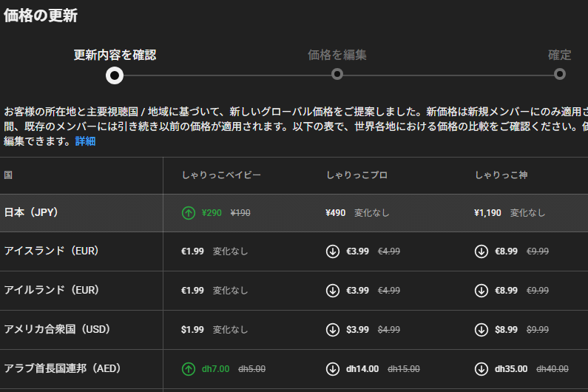Click the $1.99 price

192,330
